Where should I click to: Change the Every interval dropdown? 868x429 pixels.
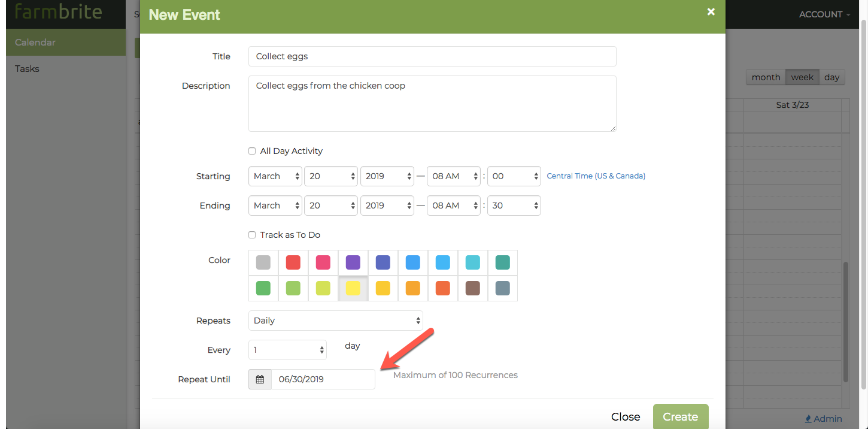click(287, 350)
